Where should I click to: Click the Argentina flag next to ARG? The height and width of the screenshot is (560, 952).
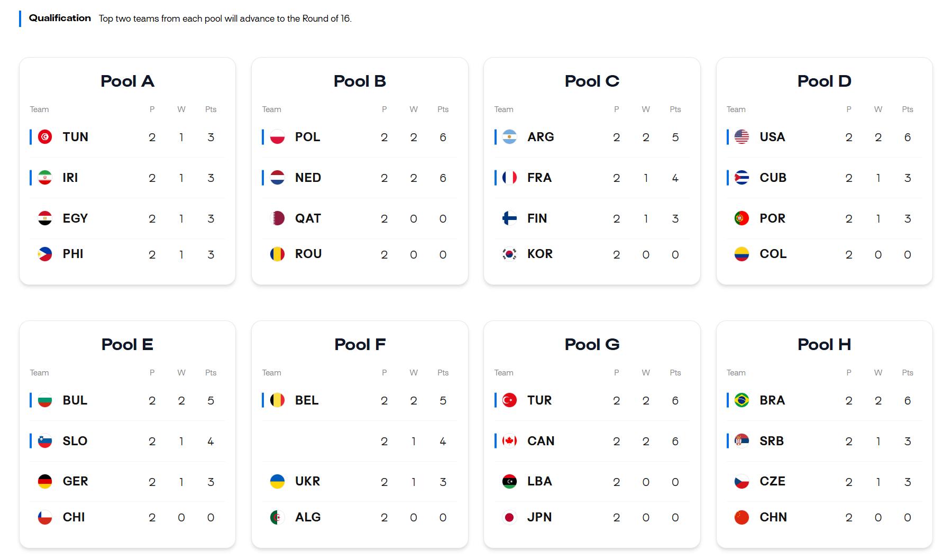(x=509, y=137)
